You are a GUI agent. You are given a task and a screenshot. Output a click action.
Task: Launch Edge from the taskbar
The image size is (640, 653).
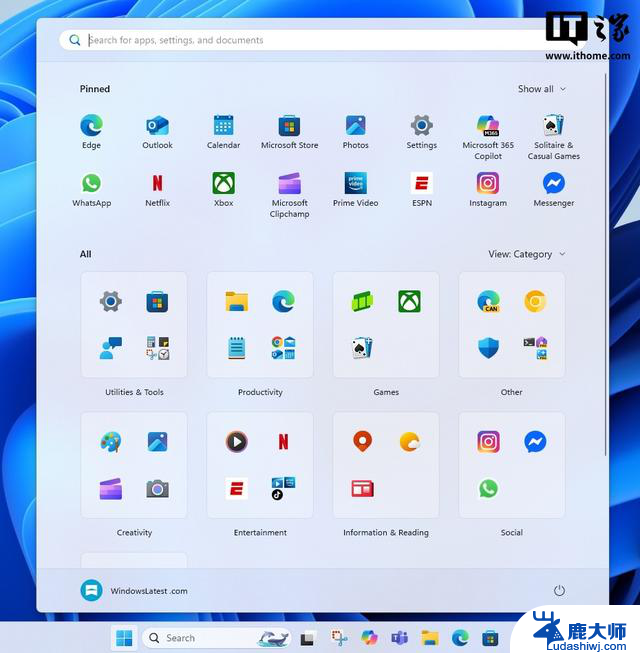coord(460,638)
